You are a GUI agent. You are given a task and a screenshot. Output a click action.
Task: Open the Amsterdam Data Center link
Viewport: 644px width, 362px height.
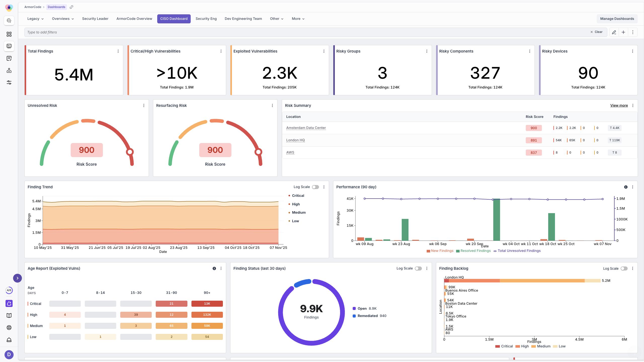click(x=306, y=128)
